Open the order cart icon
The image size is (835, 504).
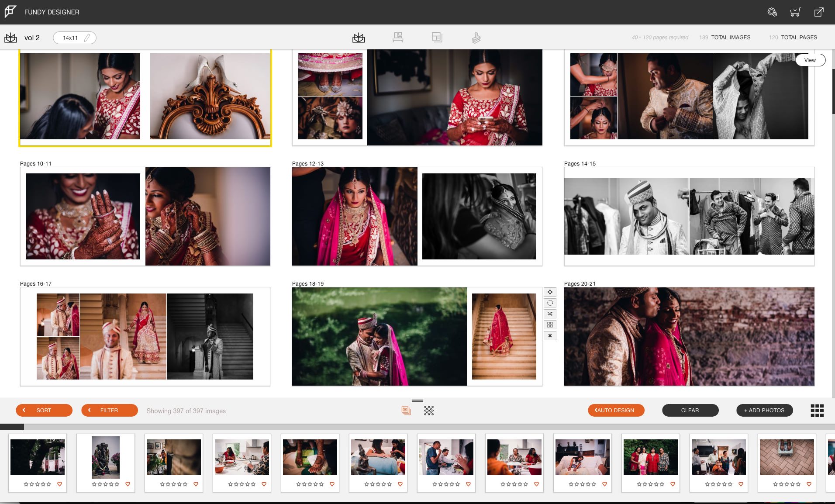(x=795, y=12)
